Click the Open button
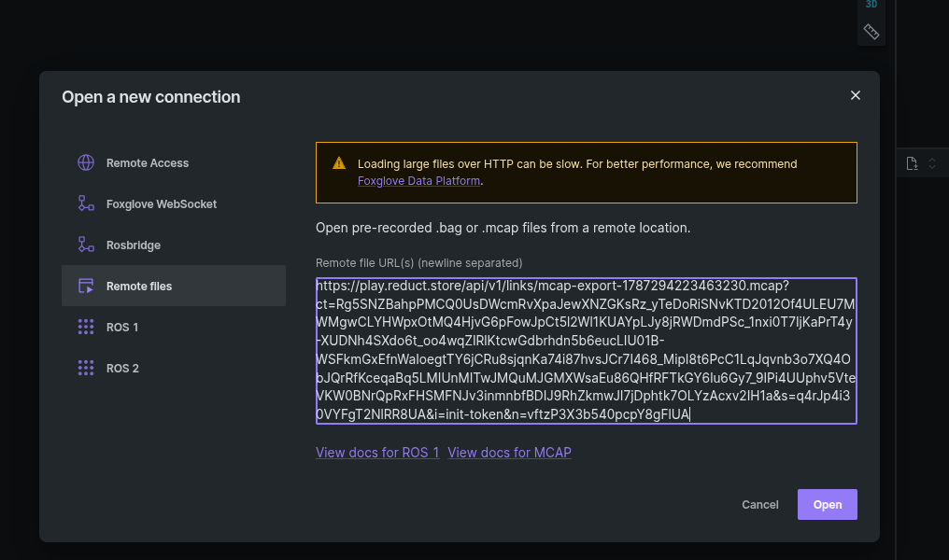Screen dimensions: 949x560 [x=828, y=504]
